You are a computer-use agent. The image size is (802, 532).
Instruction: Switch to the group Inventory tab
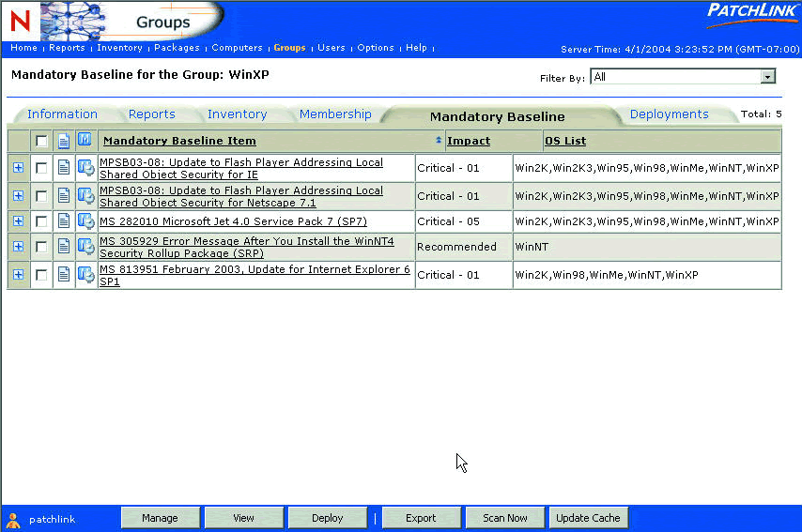coord(238,114)
